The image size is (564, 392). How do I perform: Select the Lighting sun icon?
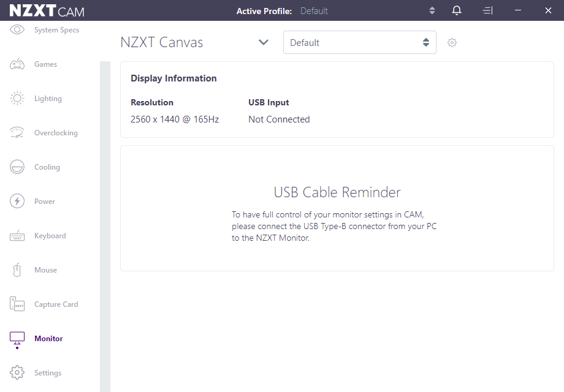(x=17, y=99)
